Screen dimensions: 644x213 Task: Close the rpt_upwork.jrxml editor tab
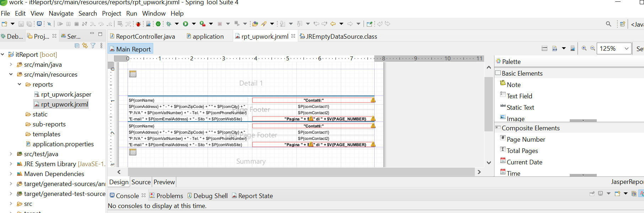[293, 36]
